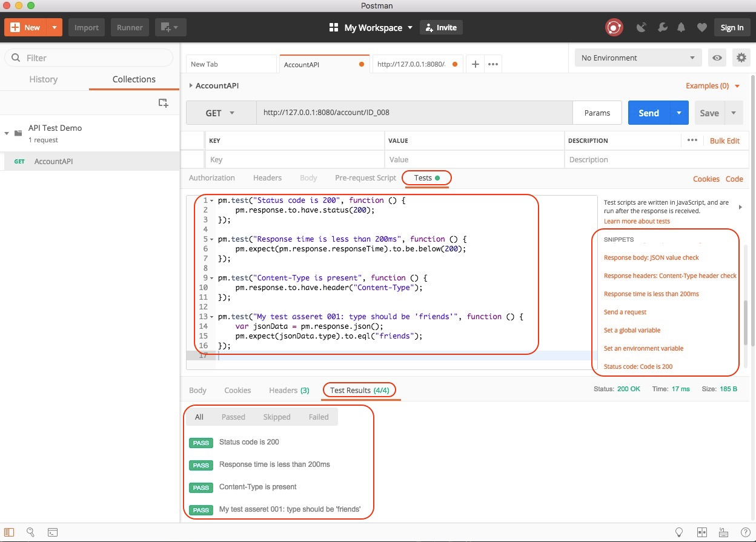Open notifications bell icon
This screenshot has height=542, width=756.
[681, 27]
